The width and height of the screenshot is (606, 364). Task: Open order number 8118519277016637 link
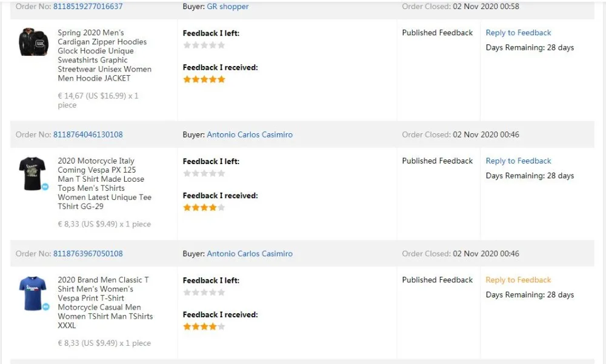tap(88, 7)
